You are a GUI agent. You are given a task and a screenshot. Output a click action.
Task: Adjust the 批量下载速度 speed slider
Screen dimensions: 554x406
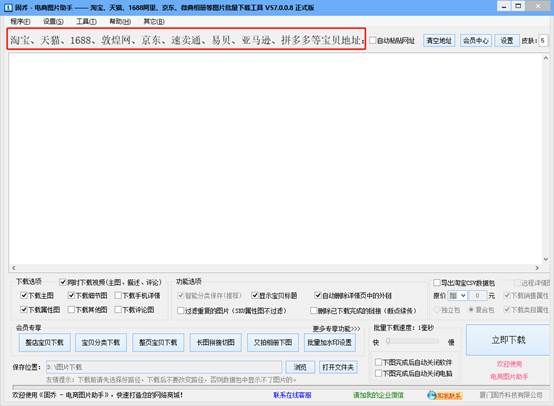click(x=388, y=341)
